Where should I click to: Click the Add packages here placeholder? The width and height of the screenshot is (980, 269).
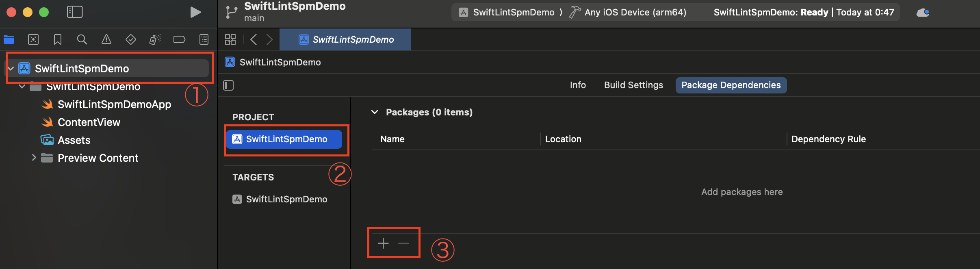pos(742,192)
